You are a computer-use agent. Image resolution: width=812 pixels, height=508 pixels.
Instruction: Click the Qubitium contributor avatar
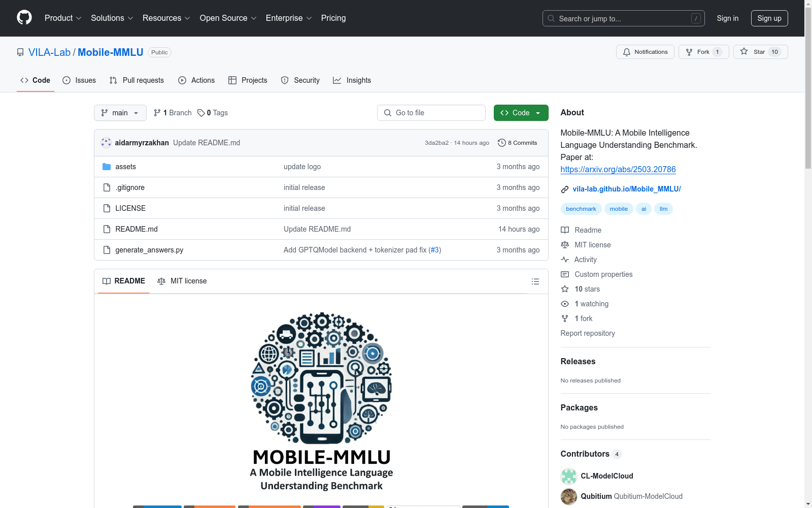pos(569,496)
